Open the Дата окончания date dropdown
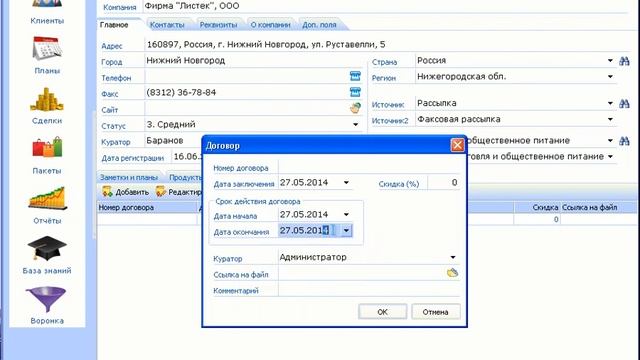The image size is (640, 360). click(x=346, y=231)
